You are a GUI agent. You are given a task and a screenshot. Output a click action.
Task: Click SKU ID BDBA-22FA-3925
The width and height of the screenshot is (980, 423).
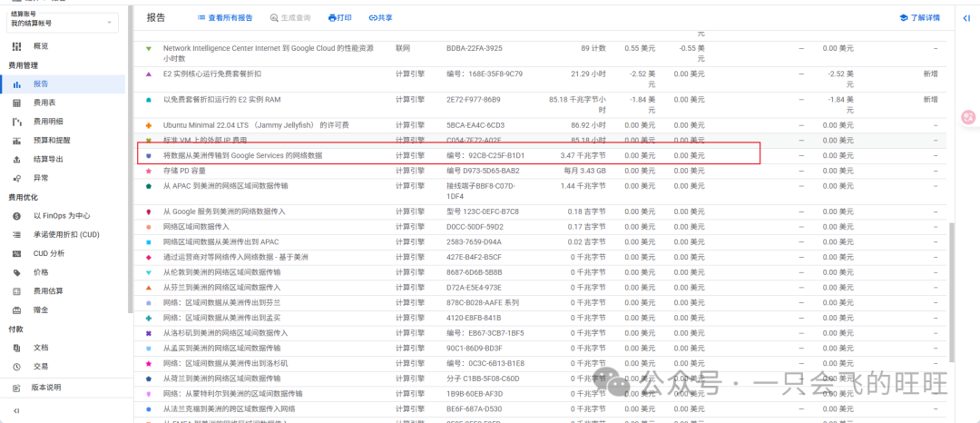point(475,48)
